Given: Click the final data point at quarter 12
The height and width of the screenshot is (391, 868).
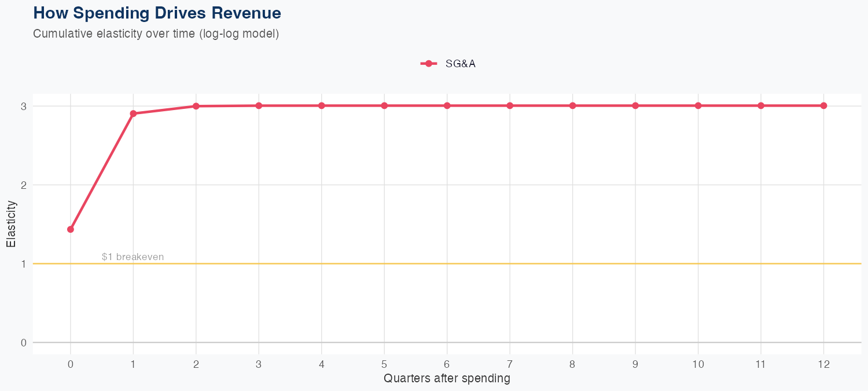Looking at the screenshot, I should coord(823,105).
